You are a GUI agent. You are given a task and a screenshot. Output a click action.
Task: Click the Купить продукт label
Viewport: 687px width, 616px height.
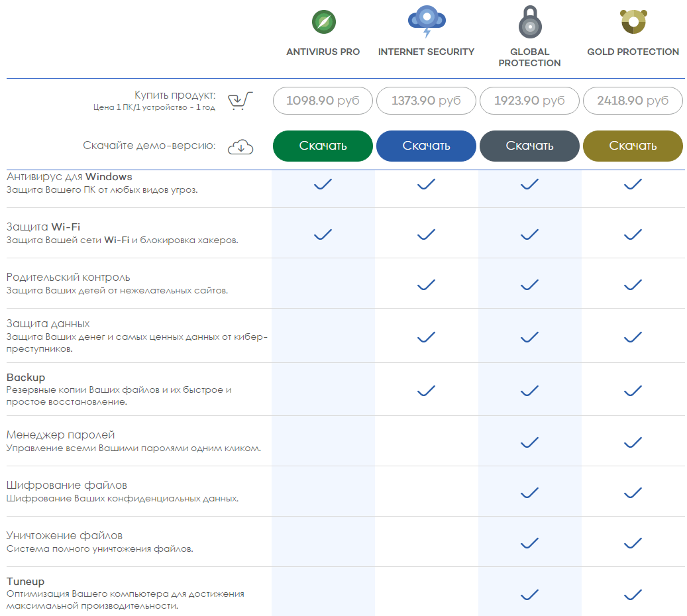coord(175,95)
